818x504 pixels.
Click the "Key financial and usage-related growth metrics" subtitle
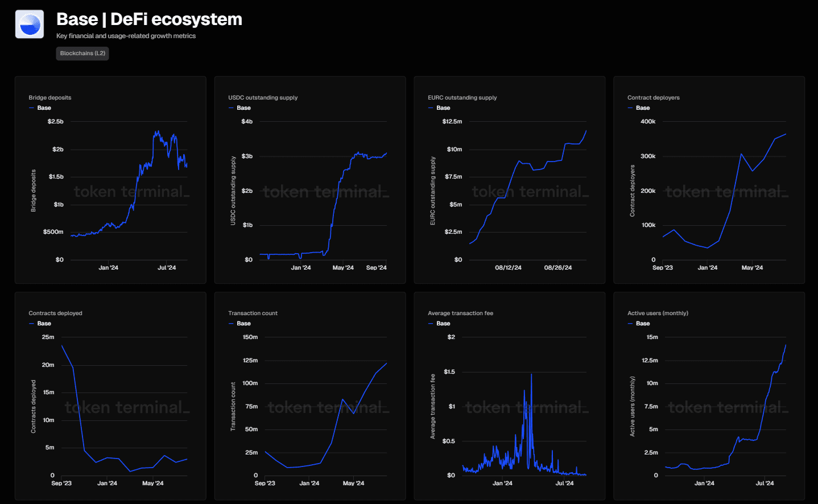point(126,36)
